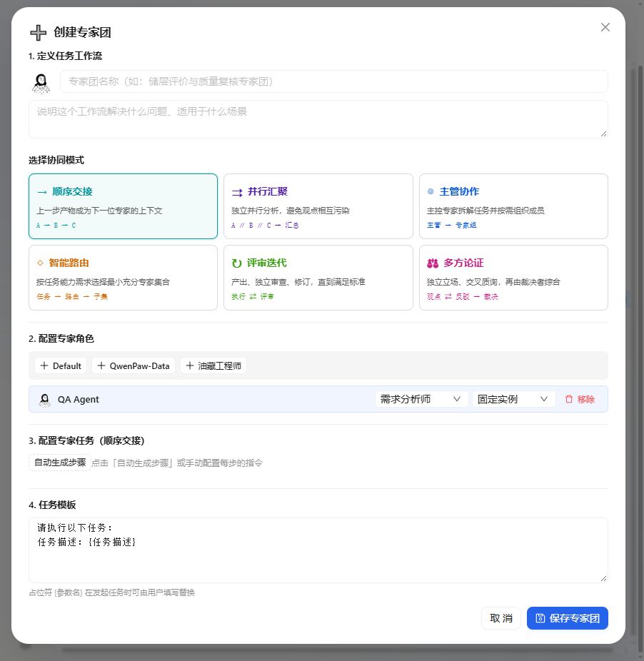Viewport: 644px width, 661px height.
Task: Click into the 任务模板 textarea
Action: (x=318, y=550)
